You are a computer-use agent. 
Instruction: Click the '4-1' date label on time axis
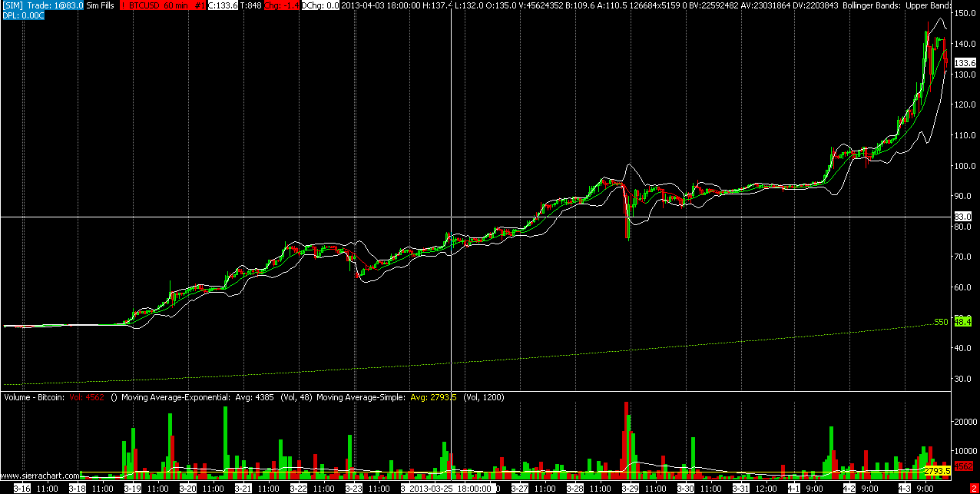click(794, 488)
